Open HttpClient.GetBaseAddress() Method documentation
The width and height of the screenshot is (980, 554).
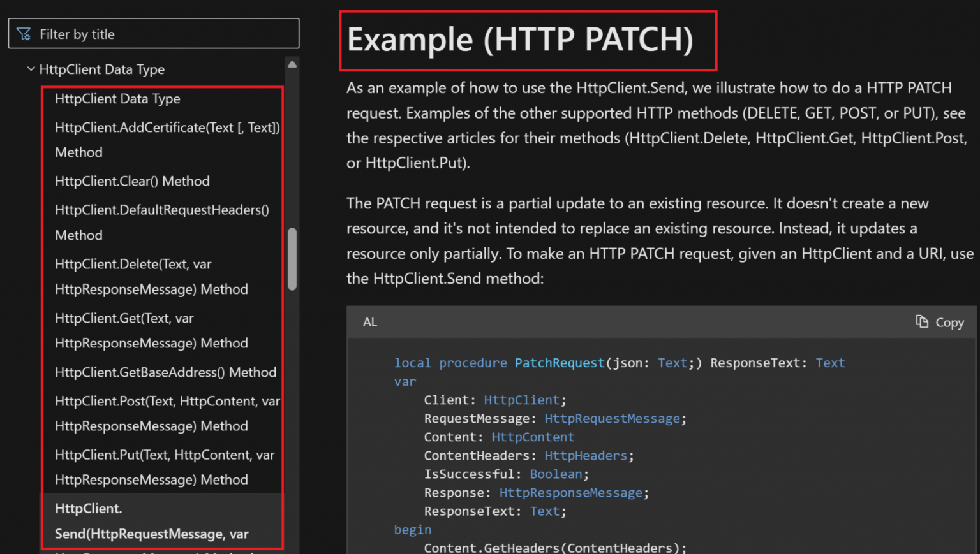166,372
